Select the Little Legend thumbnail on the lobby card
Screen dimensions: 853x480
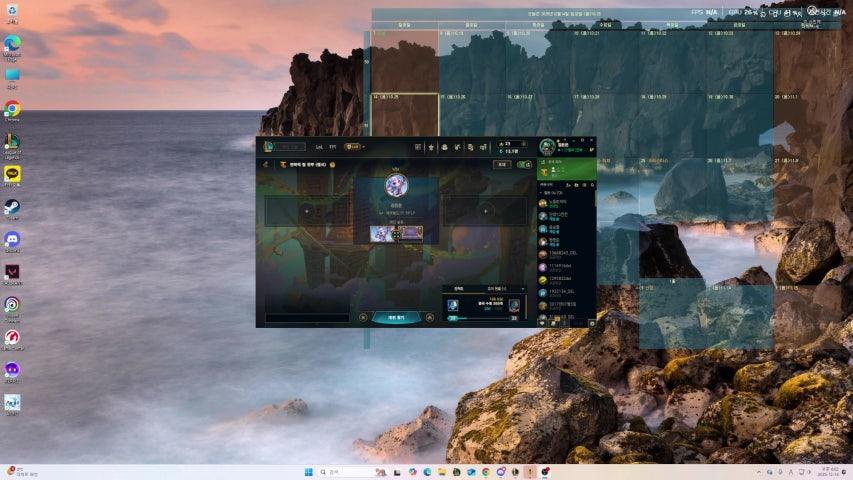(x=381, y=234)
